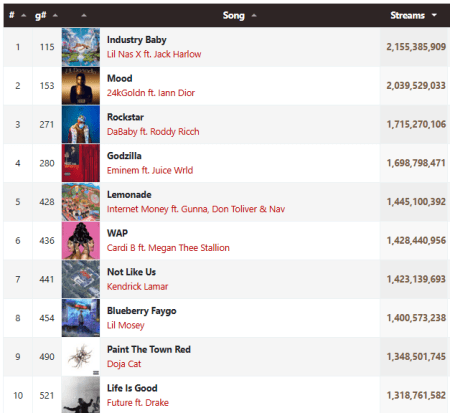Toggle the Streams descending sort arrow

(434, 15)
